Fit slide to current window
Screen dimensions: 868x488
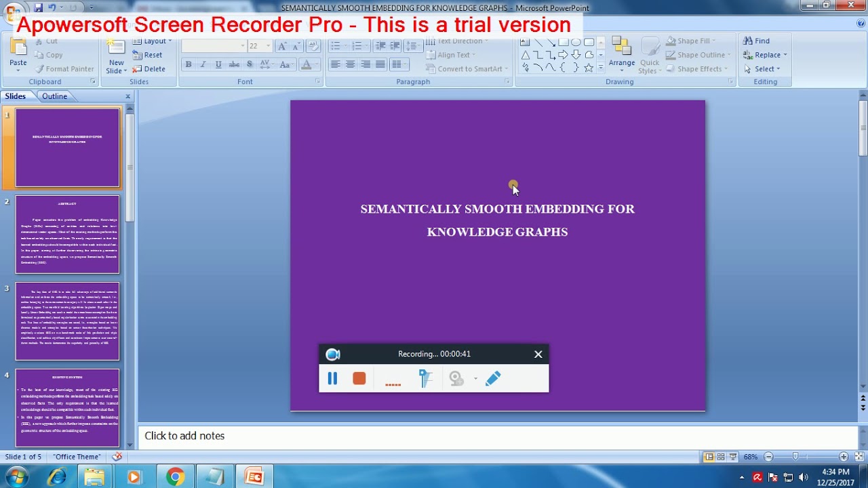pyautogui.click(x=859, y=457)
